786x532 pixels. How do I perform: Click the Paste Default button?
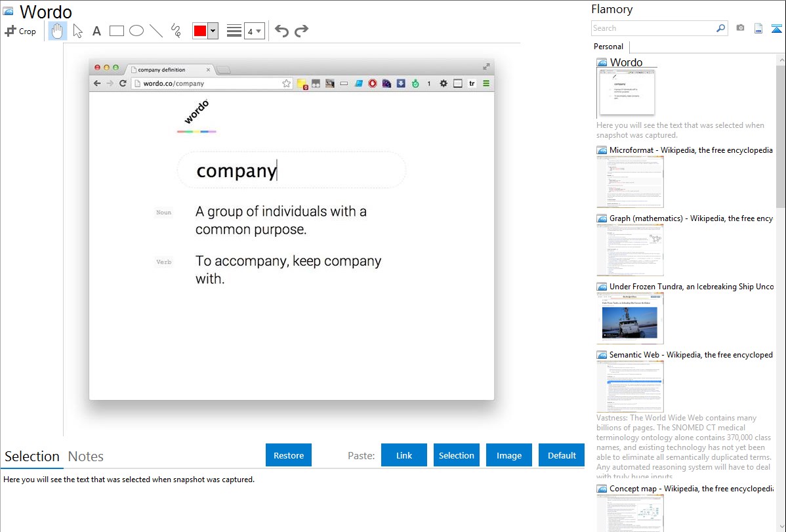562,455
